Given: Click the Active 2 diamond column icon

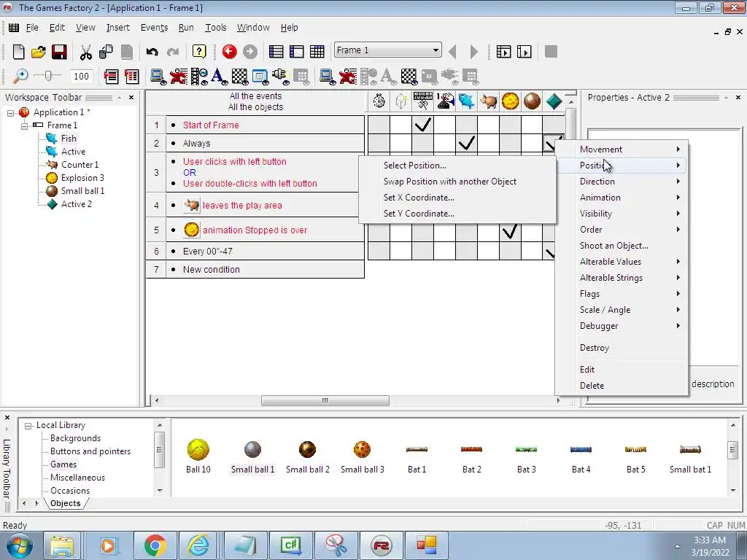Looking at the screenshot, I should point(554,101).
